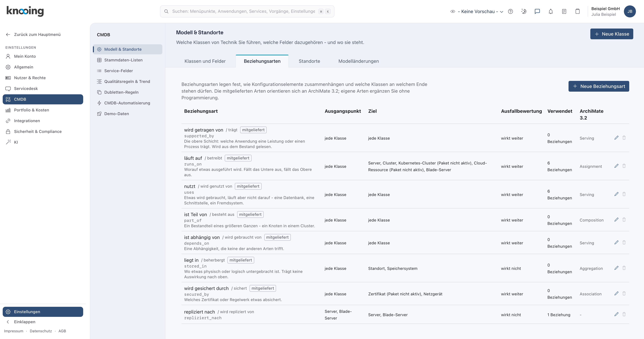Image resolution: width=644 pixels, height=339 pixels.
Task: Edit the 'repliziert nach' relationship type
Action: click(x=616, y=314)
